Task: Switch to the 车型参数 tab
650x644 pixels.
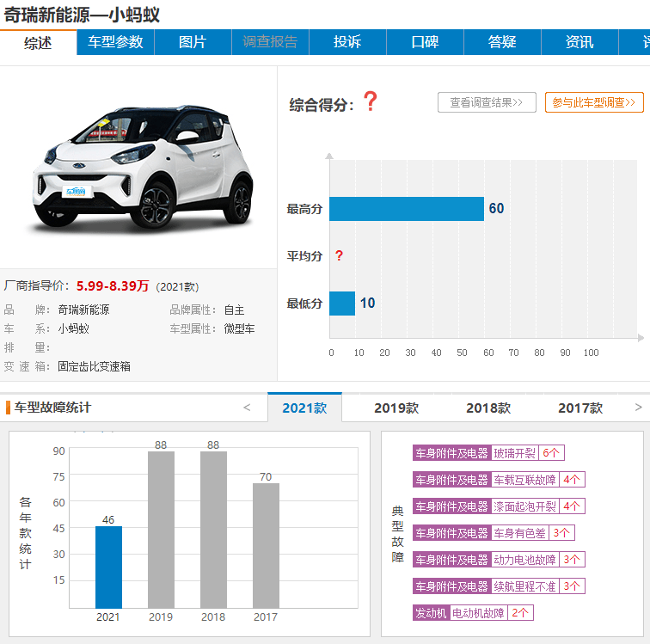Action: [115, 42]
